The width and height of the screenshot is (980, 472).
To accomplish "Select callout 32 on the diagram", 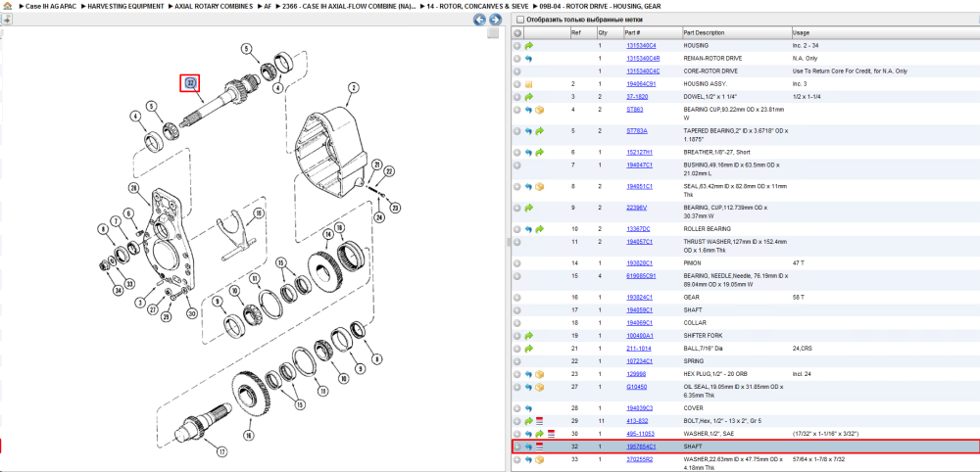I will (x=190, y=83).
